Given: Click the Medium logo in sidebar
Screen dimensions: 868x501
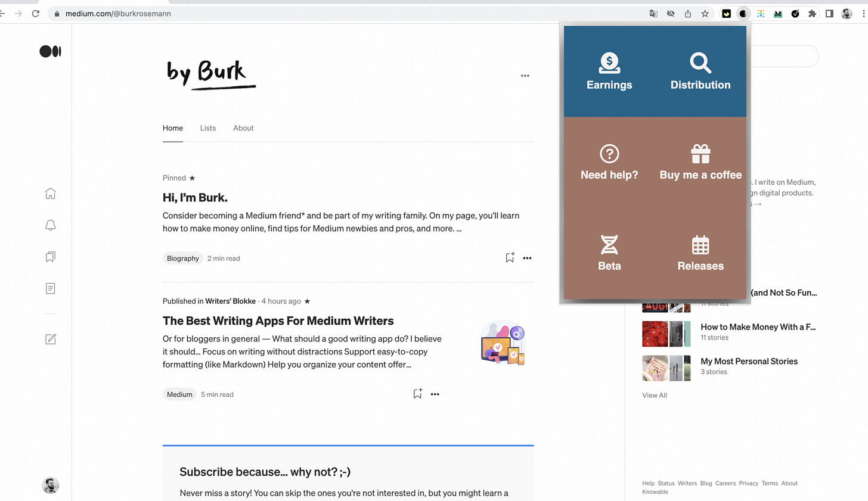Looking at the screenshot, I should [x=50, y=51].
